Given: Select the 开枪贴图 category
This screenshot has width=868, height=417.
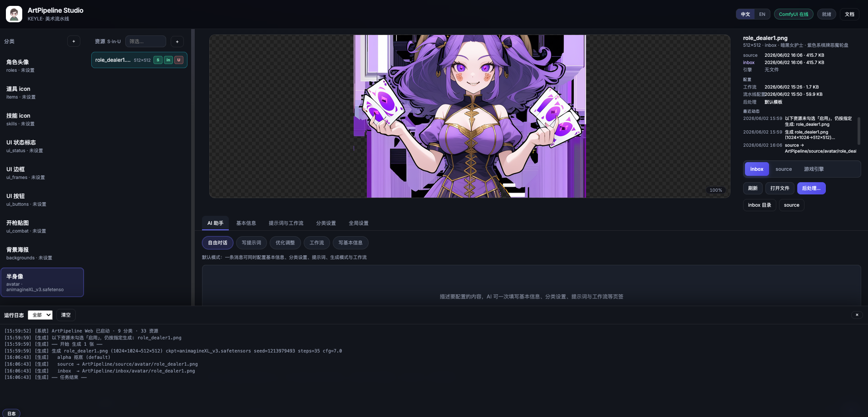Looking at the screenshot, I should tap(42, 227).
